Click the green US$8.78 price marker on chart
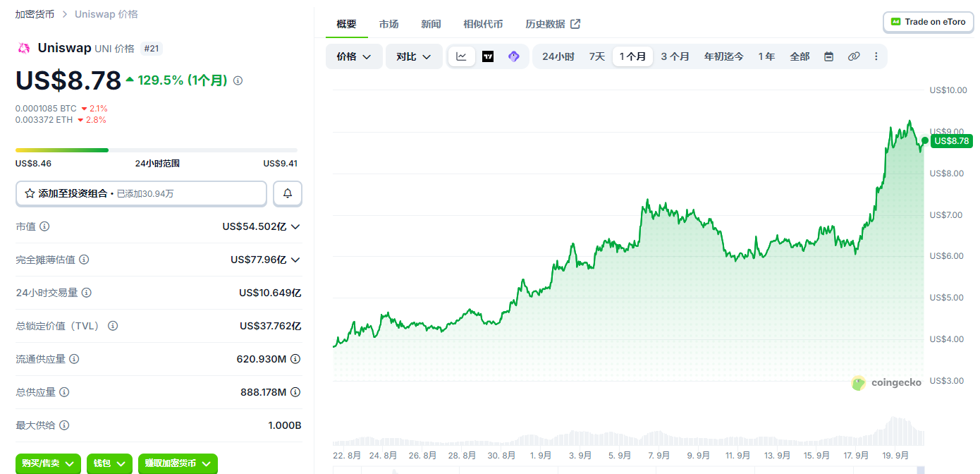The image size is (980, 474). [x=952, y=141]
